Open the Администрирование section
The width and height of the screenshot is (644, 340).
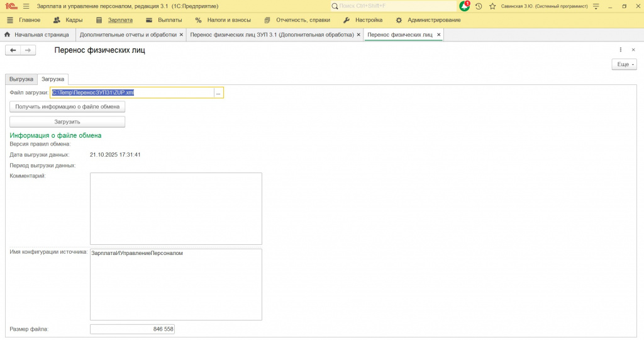coord(428,20)
